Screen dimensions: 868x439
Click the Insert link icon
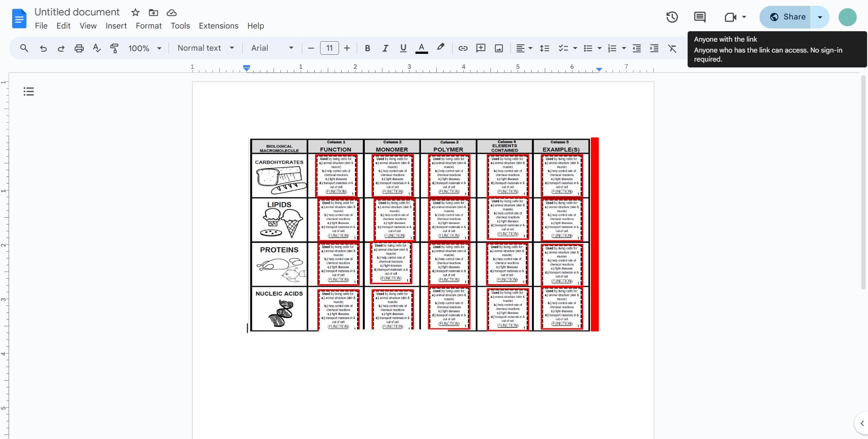pos(463,48)
